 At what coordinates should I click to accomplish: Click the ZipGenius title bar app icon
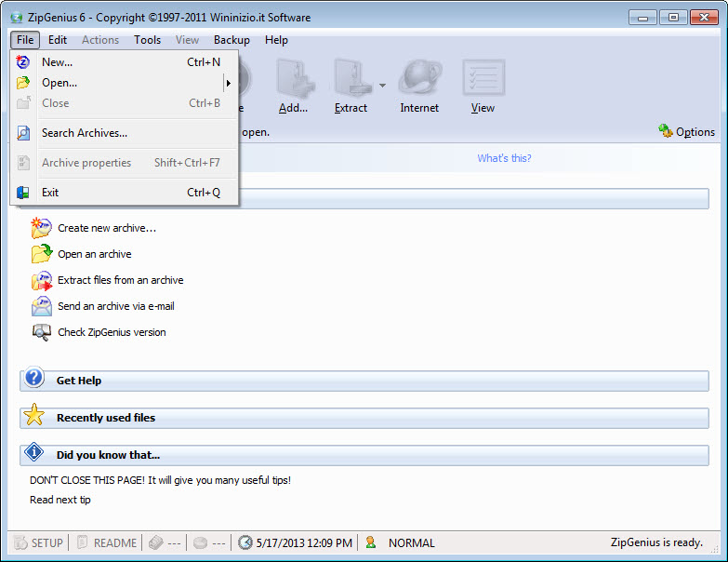point(17,18)
